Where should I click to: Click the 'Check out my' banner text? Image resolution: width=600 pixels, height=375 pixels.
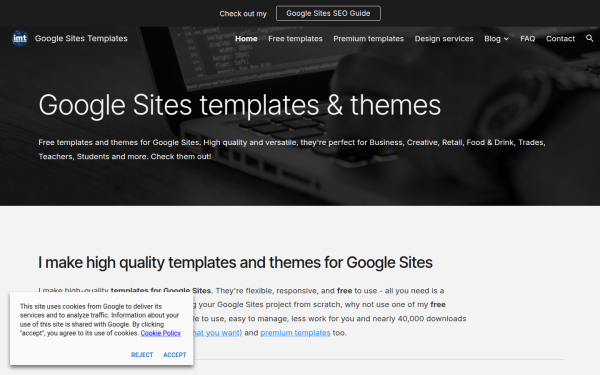243,14
